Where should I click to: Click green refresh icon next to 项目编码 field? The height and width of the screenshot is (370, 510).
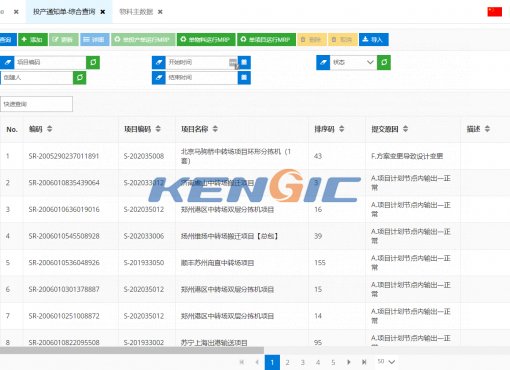coord(93,62)
